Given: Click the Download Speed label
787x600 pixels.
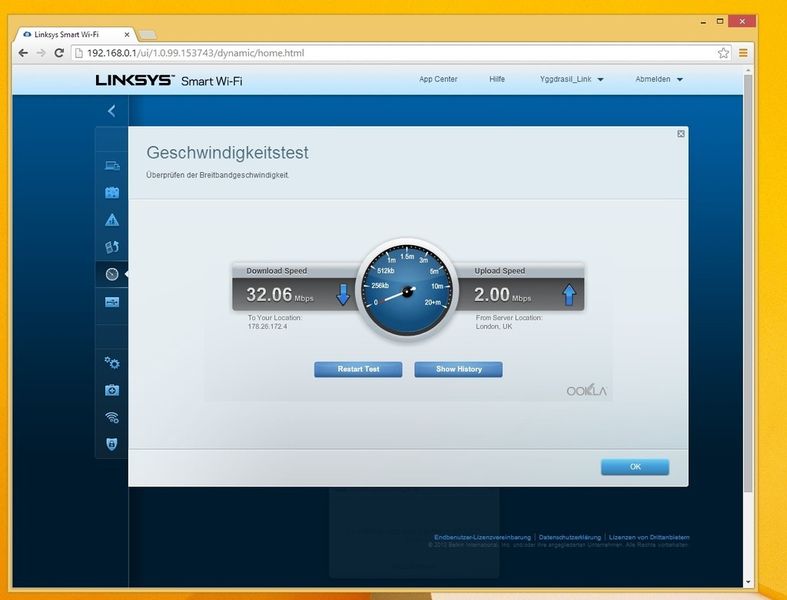Looking at the screenshot, I should 277,271.
